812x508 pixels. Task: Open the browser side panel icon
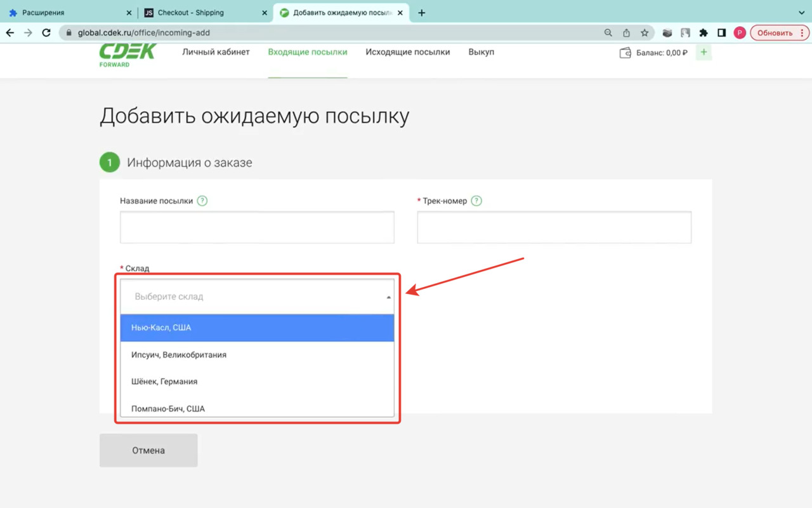click(721, 33)
